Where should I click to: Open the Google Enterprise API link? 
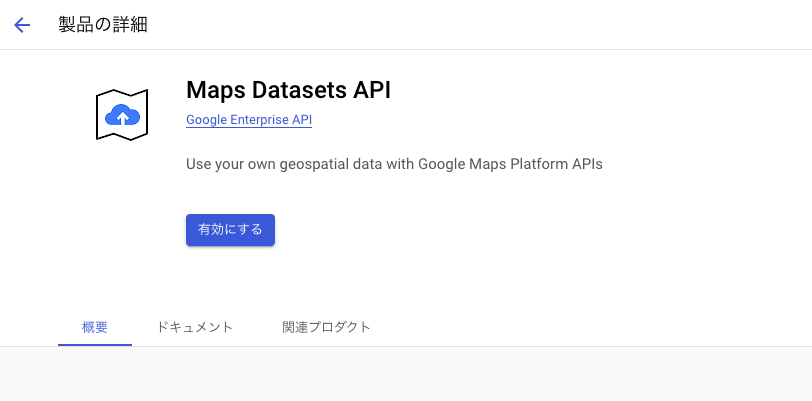click(249, 120)
